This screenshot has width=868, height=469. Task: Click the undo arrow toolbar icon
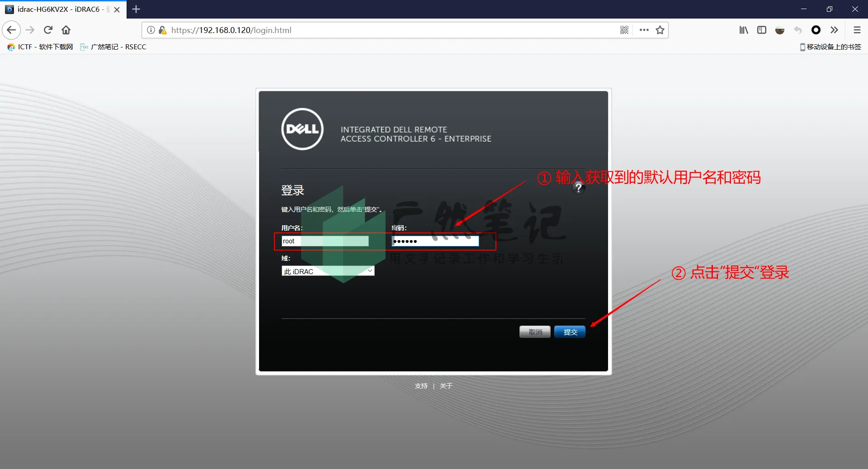798,30
